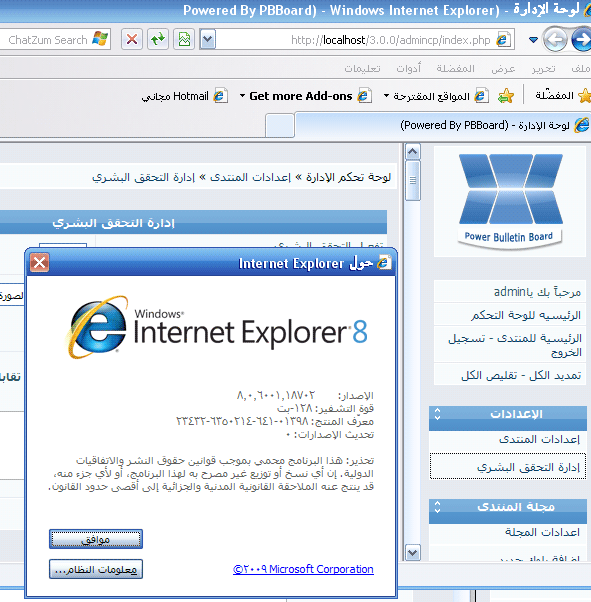Click اعدادات المجلة sidebar item

point(542,532)
